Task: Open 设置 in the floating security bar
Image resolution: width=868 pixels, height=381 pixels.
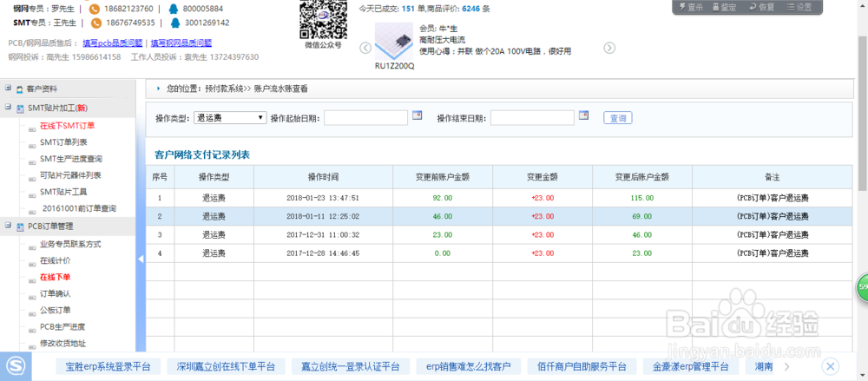Action: click(x=799, y=7)
